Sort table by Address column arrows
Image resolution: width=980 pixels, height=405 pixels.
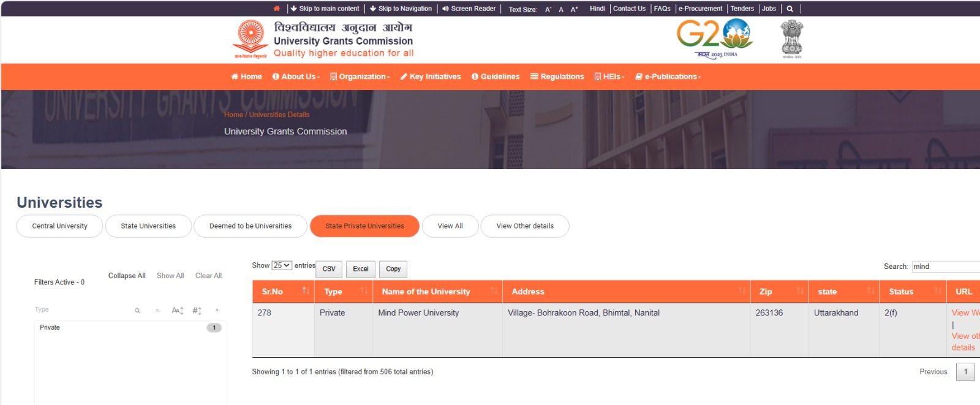(x=742, y=290)
